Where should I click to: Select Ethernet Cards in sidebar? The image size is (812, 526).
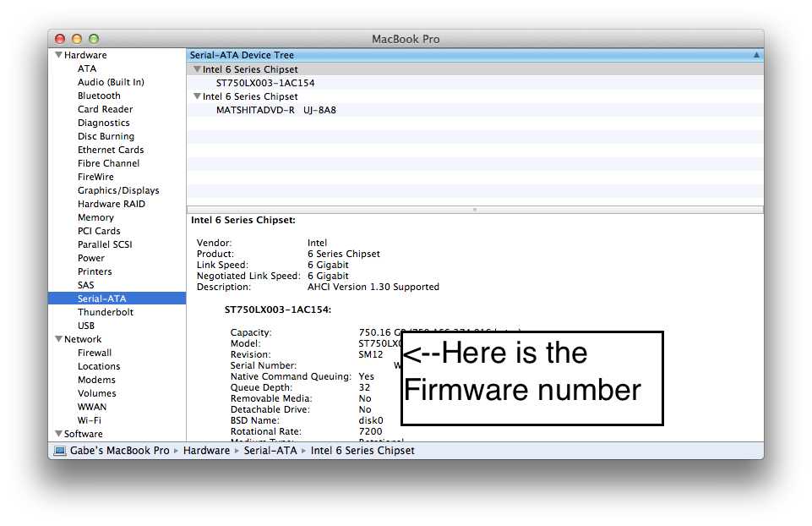coord(111,150)
